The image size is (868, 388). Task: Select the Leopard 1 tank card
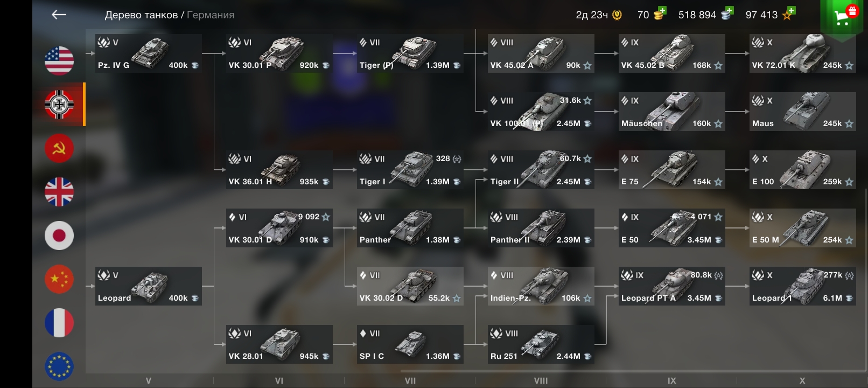pyautogui.click(x=802, y=286)
